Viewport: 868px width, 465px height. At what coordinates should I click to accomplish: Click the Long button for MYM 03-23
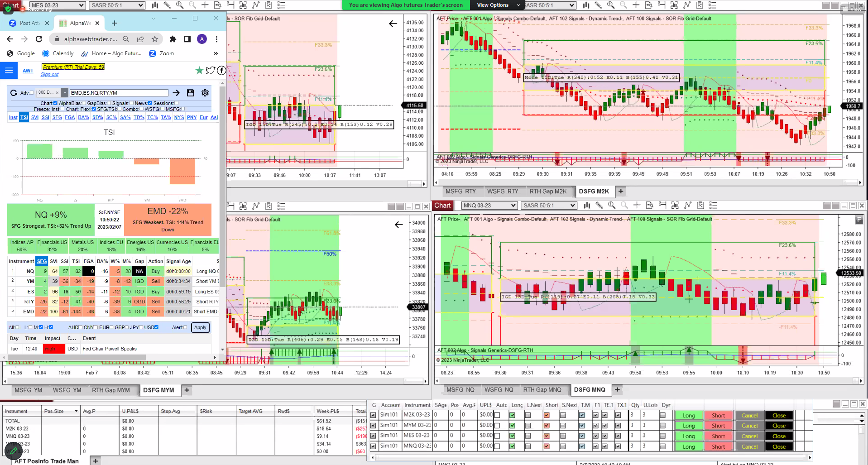688,426
